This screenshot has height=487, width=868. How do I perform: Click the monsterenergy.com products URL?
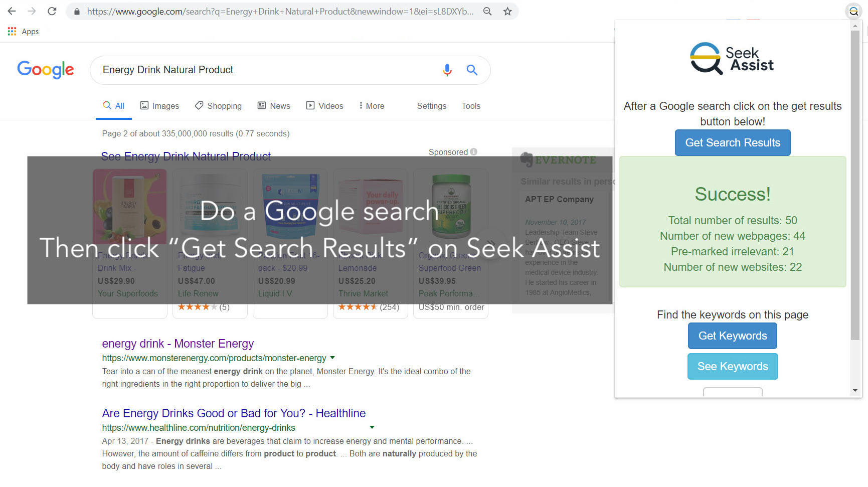point(214,358)
